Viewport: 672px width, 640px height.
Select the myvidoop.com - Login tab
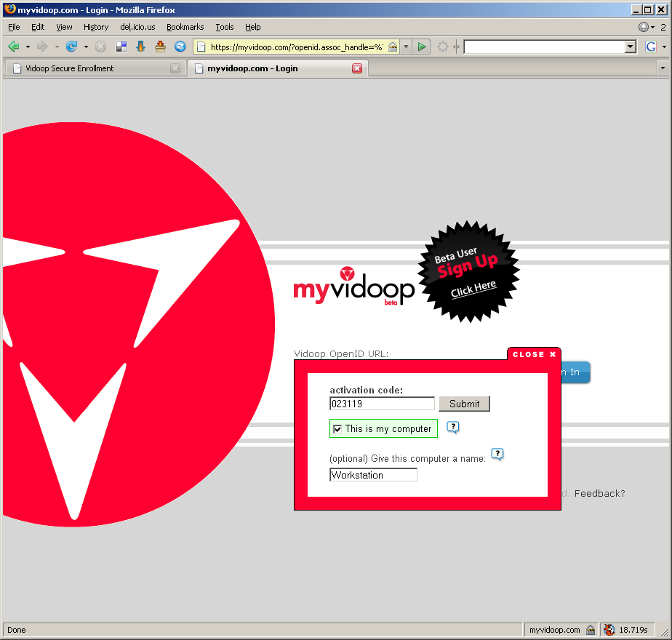[278, 68]
